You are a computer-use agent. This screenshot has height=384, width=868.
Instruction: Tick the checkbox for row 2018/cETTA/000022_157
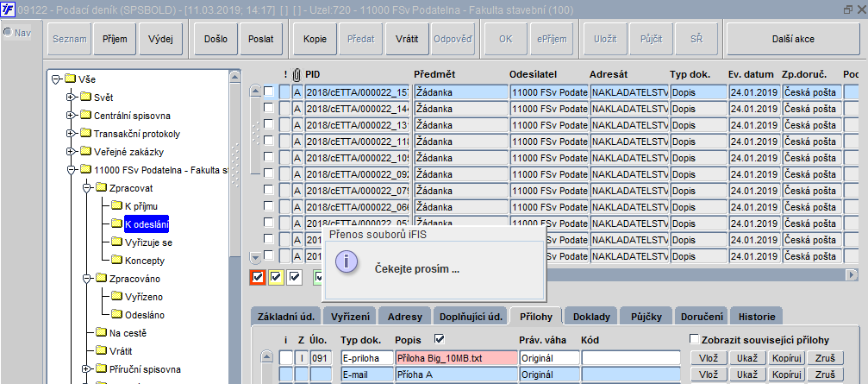268,91
